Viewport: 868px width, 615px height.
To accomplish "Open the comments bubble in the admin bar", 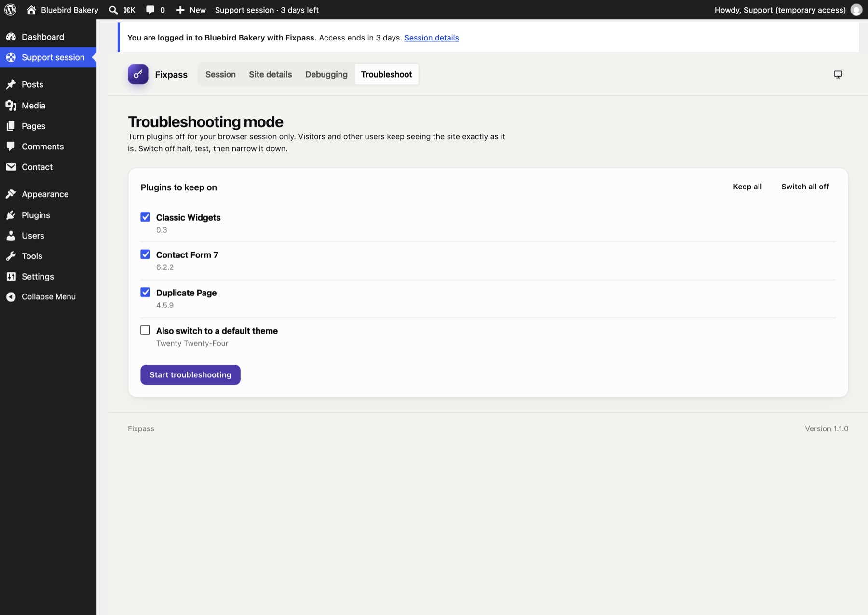I will (155, 10).
